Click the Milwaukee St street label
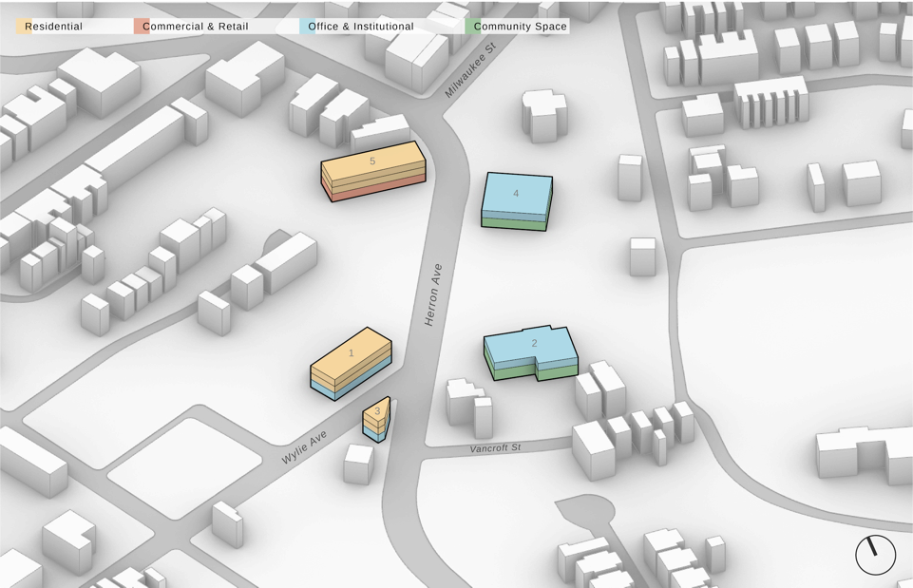This screenshot has height=588, width=913. click(x=470, y=69)
